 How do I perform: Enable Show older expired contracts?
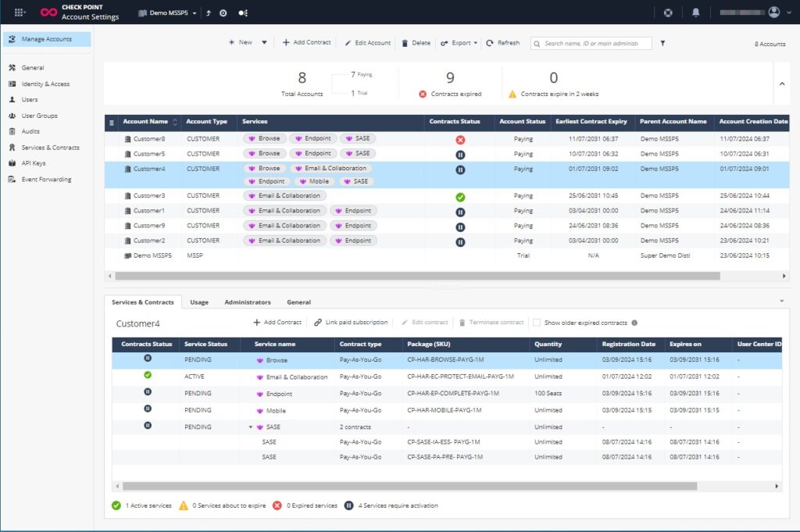point(537,322)
